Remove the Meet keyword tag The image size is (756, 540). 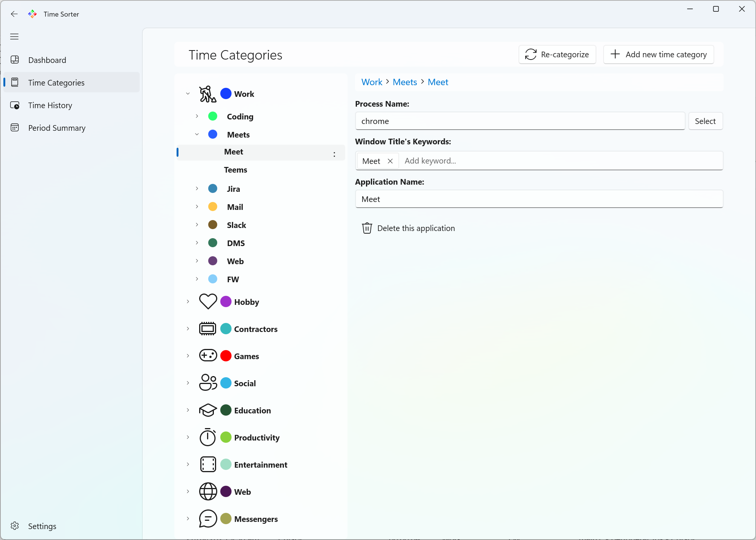point(390,161)
